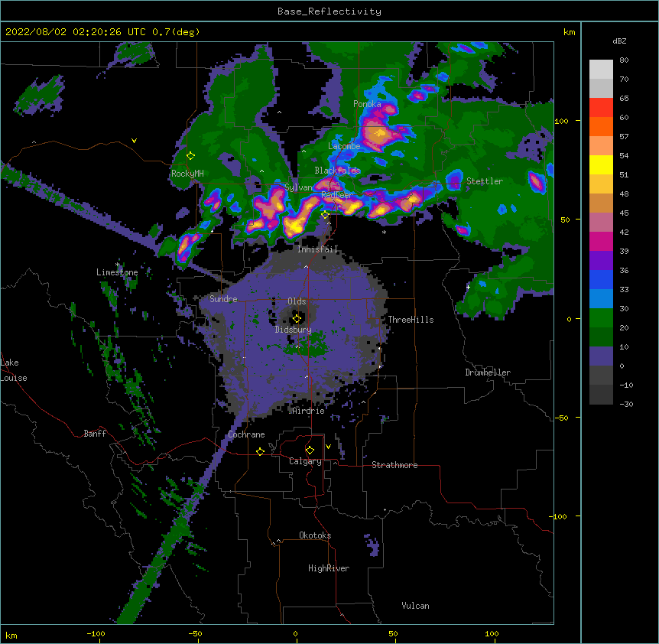This screenshot has height=644, width=659.
Task: Click the Didsbury town label
Action: (294, 330)
